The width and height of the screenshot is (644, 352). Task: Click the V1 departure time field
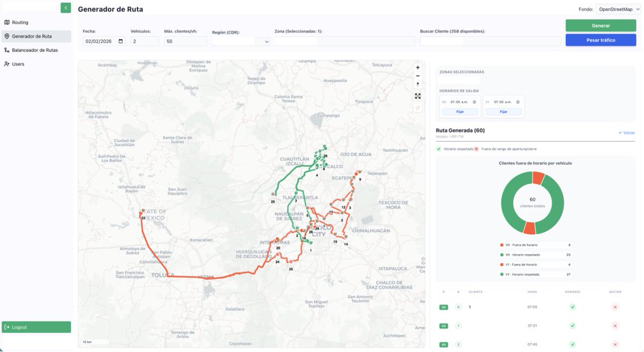(507, 102)
